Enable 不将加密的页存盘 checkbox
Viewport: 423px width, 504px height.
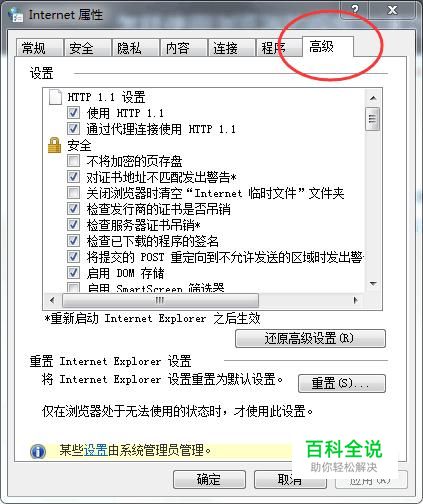[73, 161]
